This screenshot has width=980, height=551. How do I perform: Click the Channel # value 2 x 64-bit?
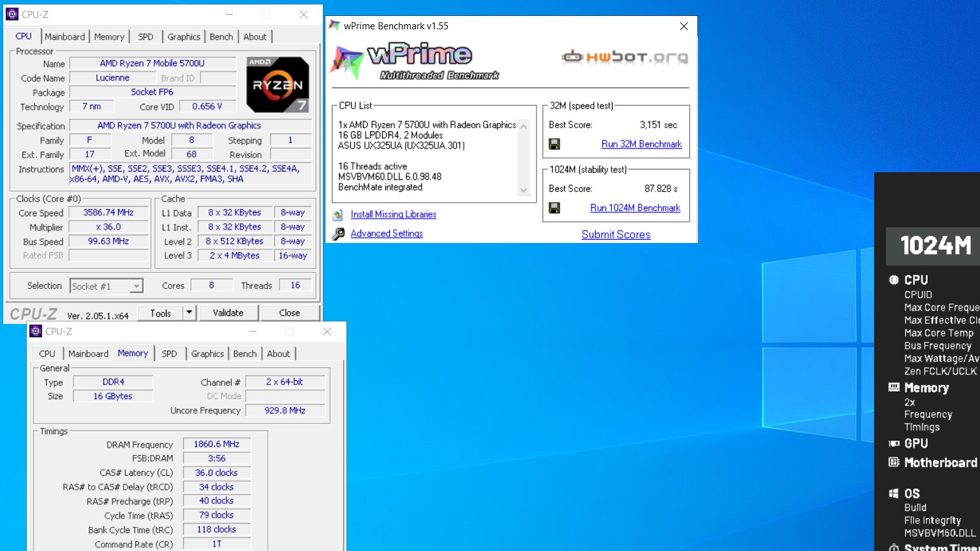tap(285, 382)
